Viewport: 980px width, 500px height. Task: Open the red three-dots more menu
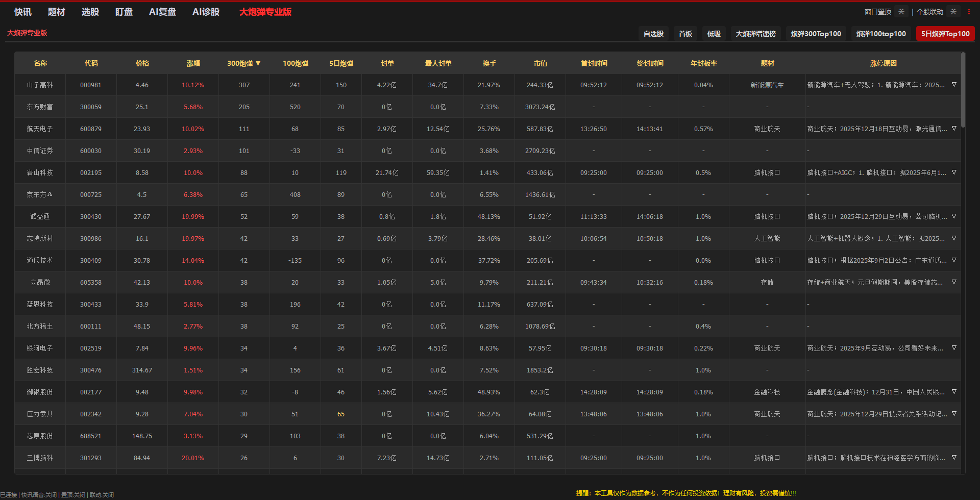[x=969, y=12]
